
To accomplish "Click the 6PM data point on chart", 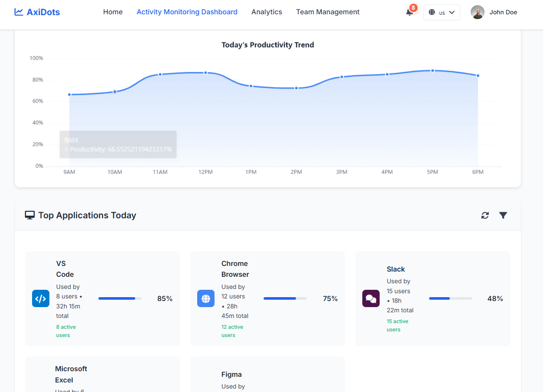I will point(478,75).
